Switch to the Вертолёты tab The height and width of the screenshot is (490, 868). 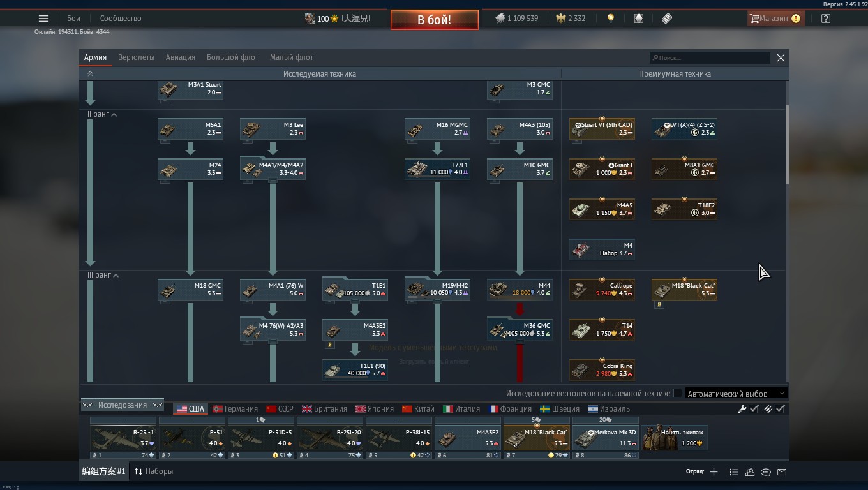pos(136,57)
